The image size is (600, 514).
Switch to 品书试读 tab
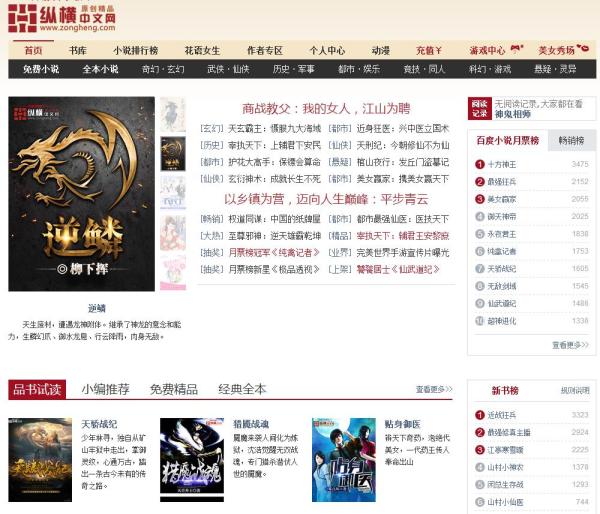[37, 389]
